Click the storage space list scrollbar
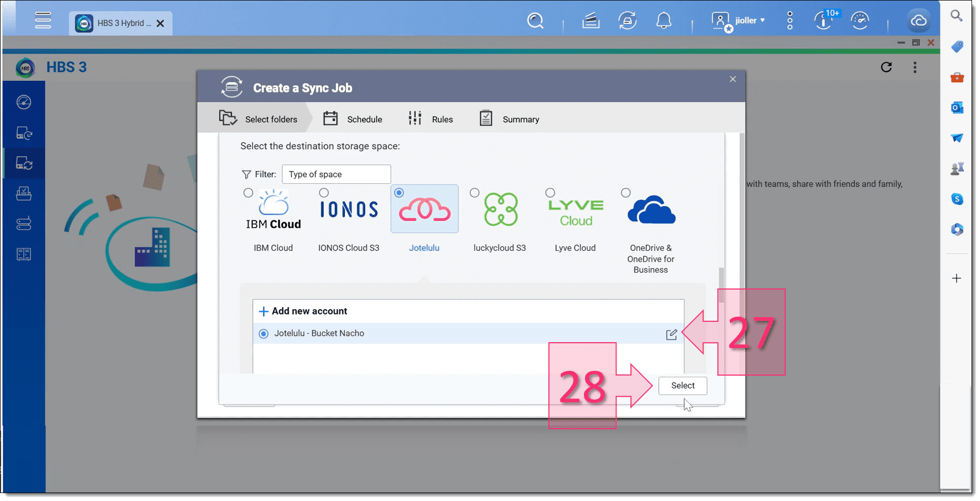Screen dimensions: 980x501 click(721, 284)
